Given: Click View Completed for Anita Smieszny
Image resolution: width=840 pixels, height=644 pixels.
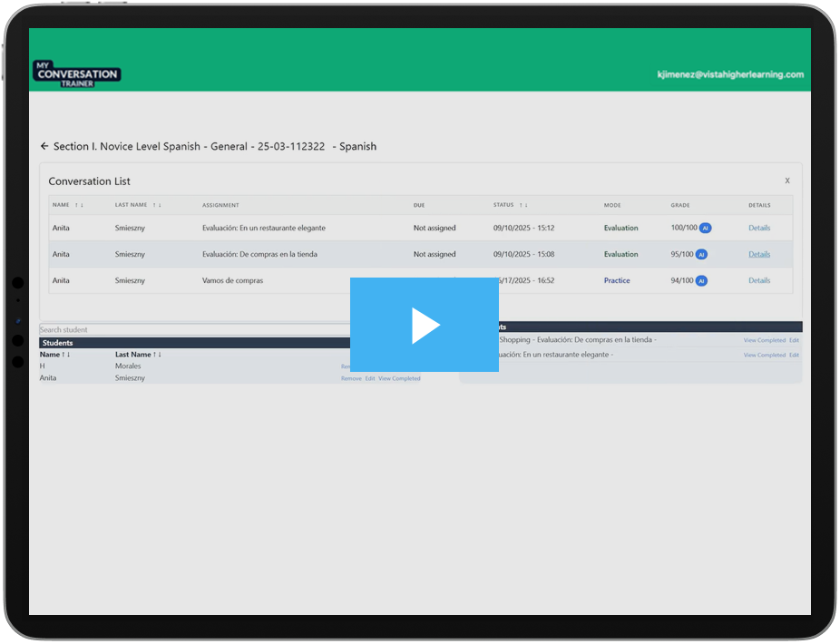Looking at the screenshot, I should click(x=400, y=377).
